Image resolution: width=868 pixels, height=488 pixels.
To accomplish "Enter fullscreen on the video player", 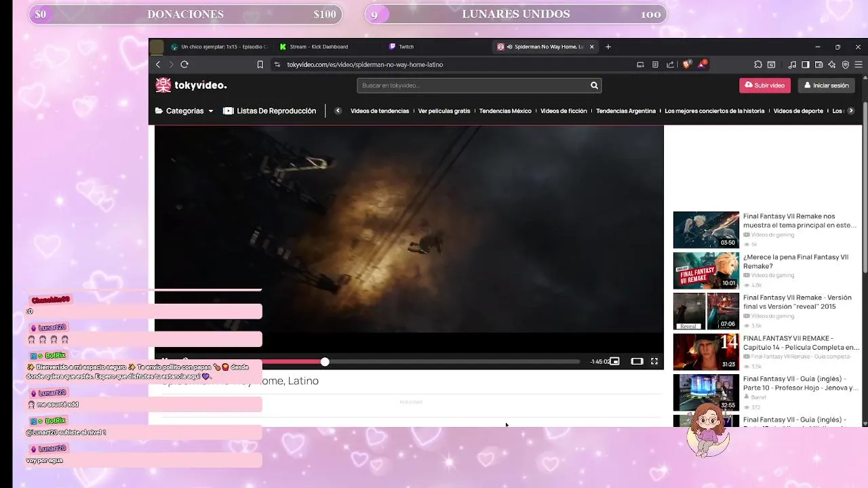I will tap(654, 361).
